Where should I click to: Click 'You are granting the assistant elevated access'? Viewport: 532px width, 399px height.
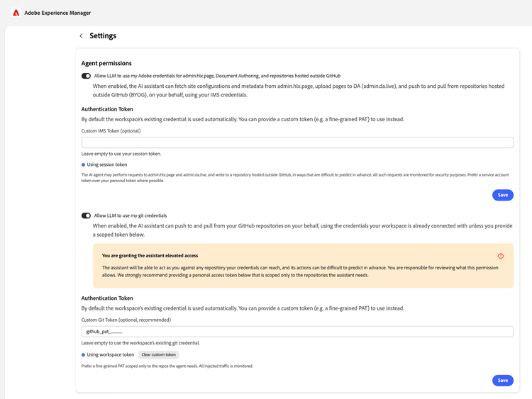tap(150, 256)
